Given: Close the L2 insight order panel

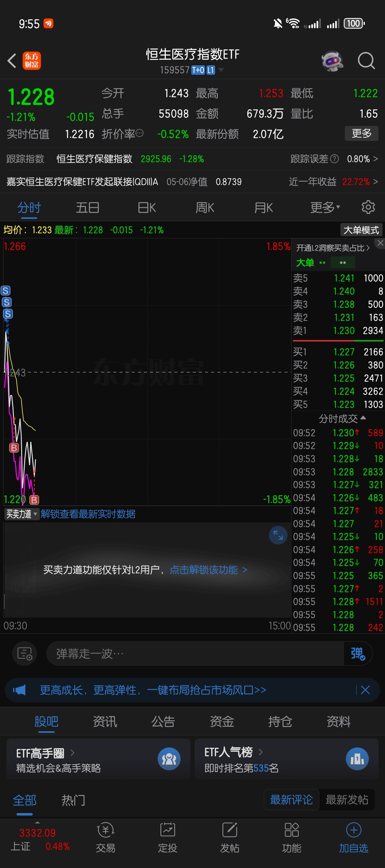Looking at the screenshot, I should (x=380, y=243).
